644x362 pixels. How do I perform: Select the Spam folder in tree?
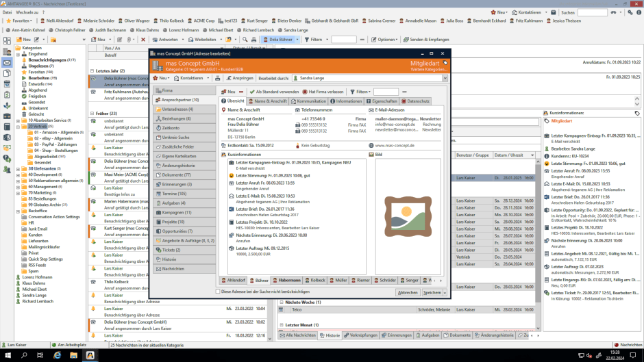(34, 271)
